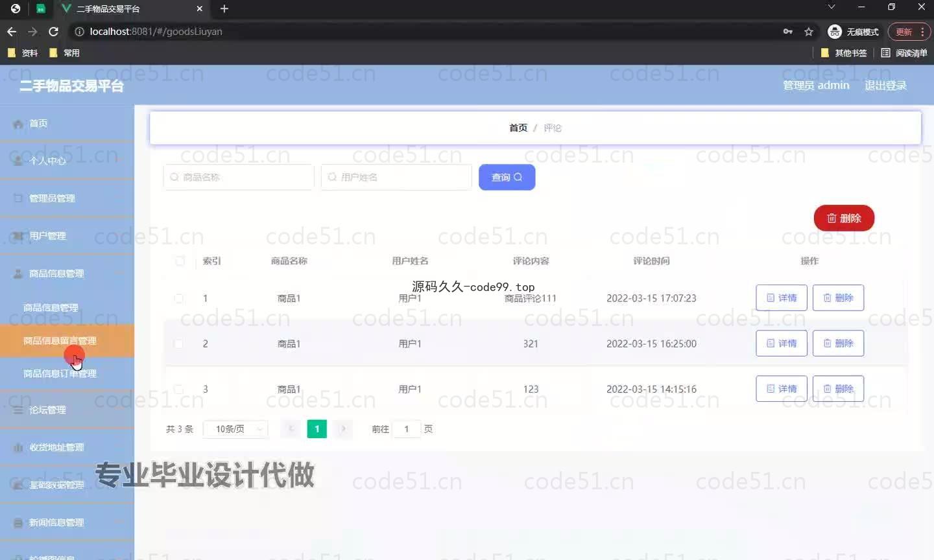The image size is (934, 560).
Task: Close the 二手物品交易平台 browser tab
Action: [200, 8]
